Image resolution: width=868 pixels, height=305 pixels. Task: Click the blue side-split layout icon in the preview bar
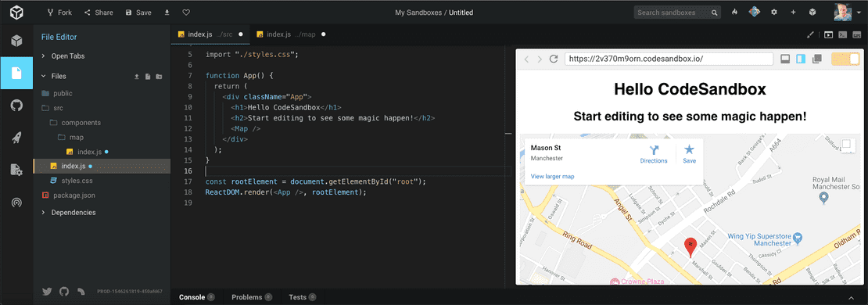[801, 59]
